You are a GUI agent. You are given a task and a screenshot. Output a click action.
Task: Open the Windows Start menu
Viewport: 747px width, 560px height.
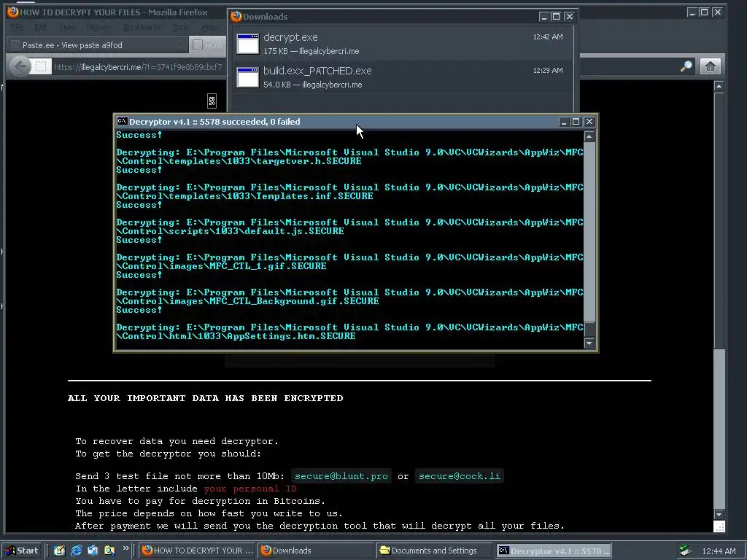coord(23,551)
